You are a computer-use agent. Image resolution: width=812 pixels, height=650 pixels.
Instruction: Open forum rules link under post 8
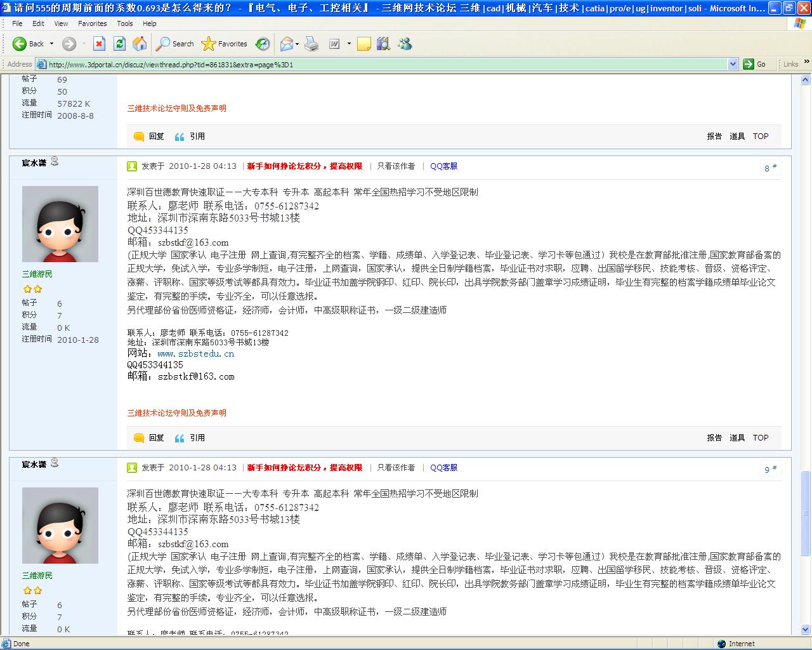(x=177, y=413)
